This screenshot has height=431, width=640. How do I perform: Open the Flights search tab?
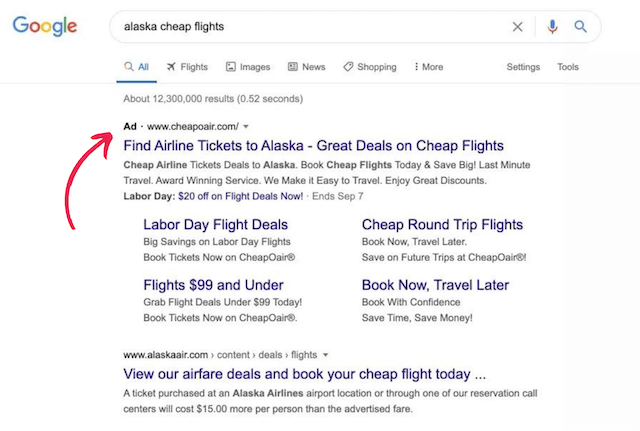(x=187, y=67)
